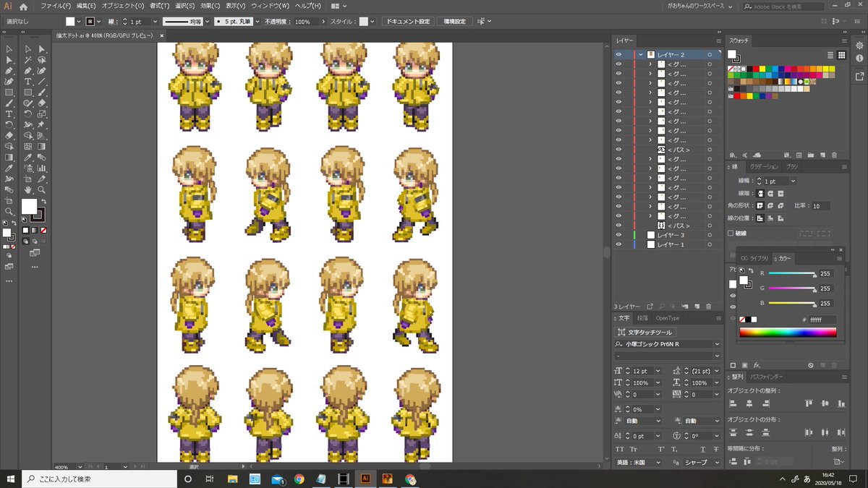Image resolution: width=868 pixels, height=488 pixels.
Task: Choose round join corner shape
Action: coord(770,205)
